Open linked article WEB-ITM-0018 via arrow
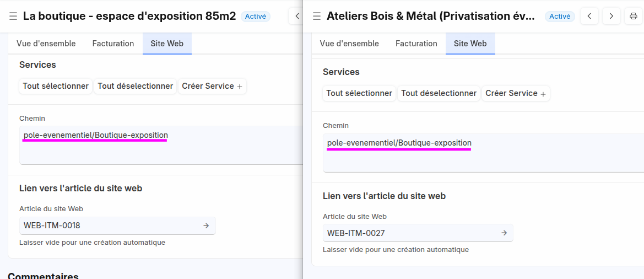This screenshot has height=279, width=644. coord(206,226)
